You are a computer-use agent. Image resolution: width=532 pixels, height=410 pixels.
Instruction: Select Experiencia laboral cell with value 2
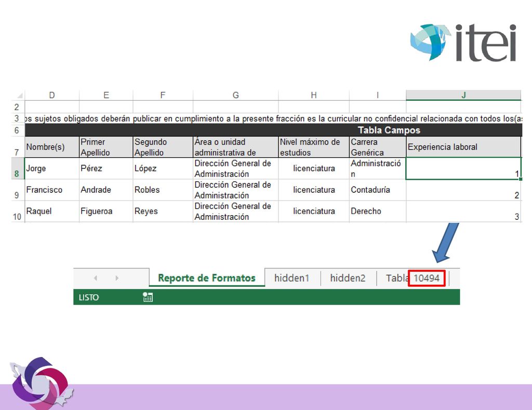(x=463, y=190)
